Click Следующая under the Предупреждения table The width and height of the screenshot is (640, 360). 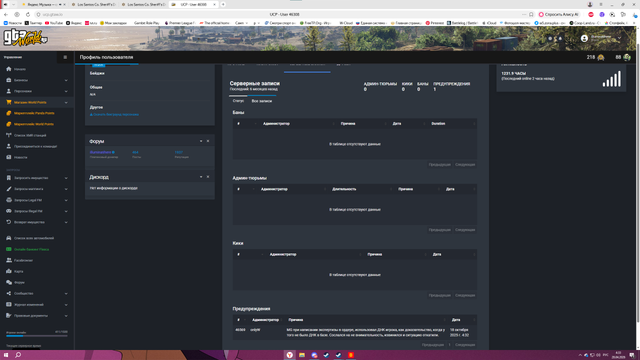pos(465,345)
